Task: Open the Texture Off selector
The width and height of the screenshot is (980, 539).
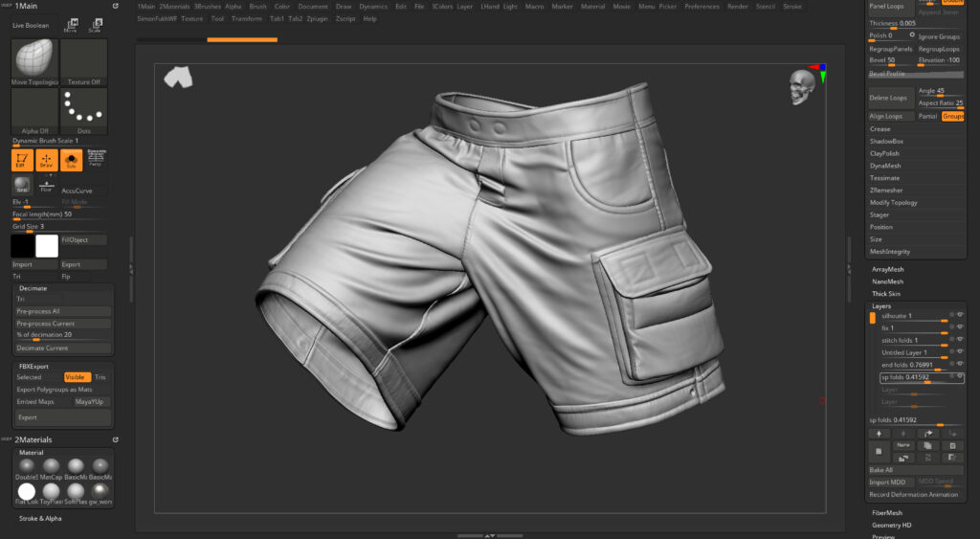Action: [84, 62]
